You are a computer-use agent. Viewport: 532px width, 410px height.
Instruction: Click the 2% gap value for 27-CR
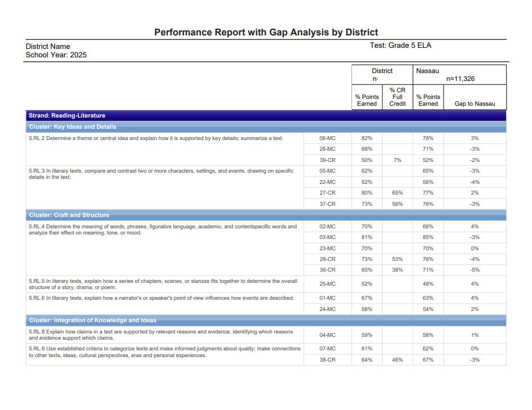475,193
